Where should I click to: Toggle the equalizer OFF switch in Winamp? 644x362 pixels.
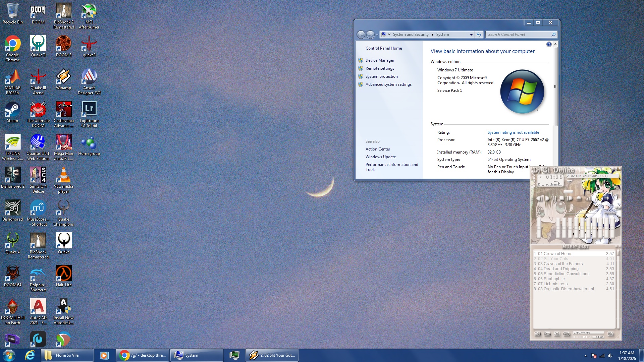pos(538,213)
